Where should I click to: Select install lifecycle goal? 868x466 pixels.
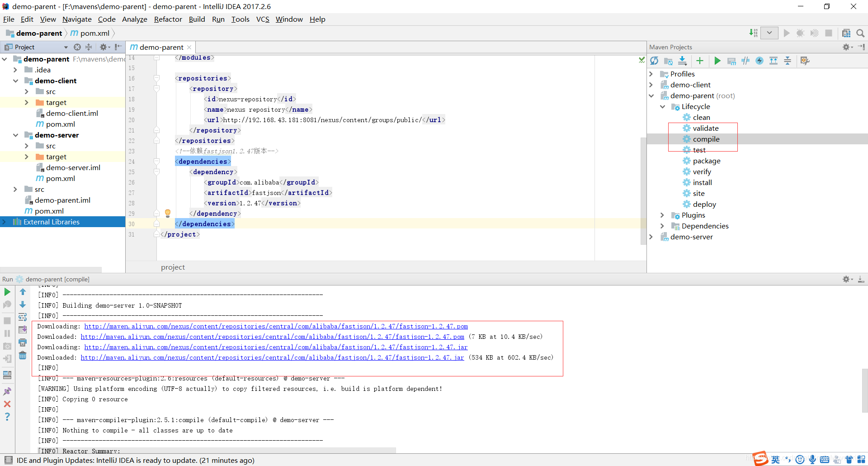[x=702, y=183]
